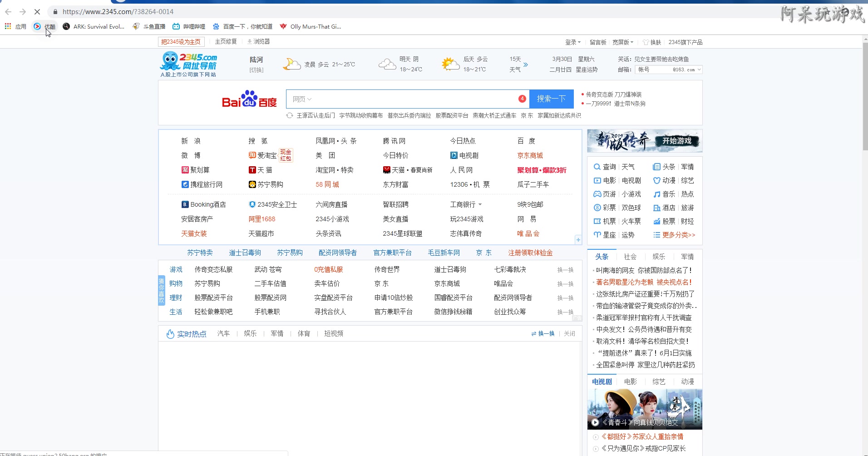
Task: Open the 主页修复 link
Action: pos(226,41)
